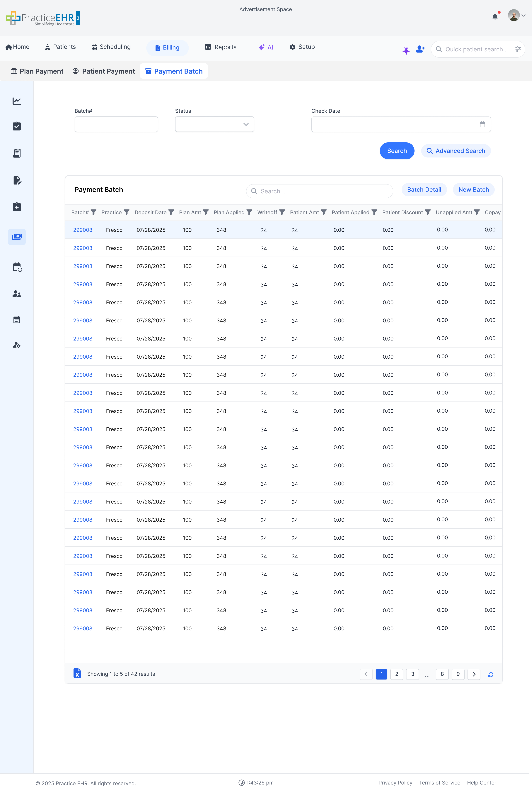
Task: Click the table refresh icon
Action: 491,675
